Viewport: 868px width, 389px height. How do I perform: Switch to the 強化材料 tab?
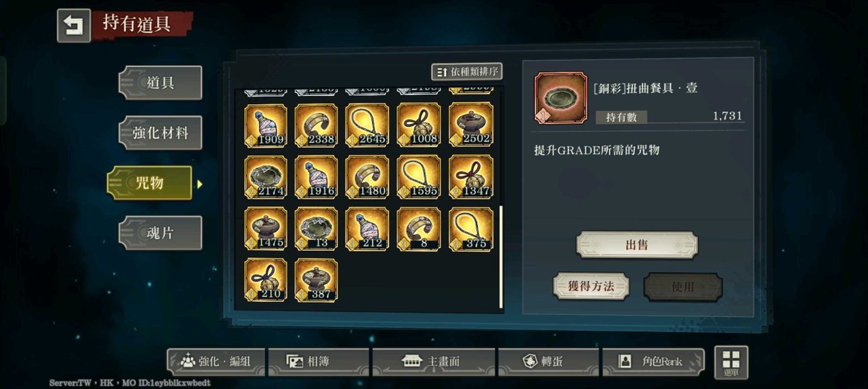click(x=160, y=133)
